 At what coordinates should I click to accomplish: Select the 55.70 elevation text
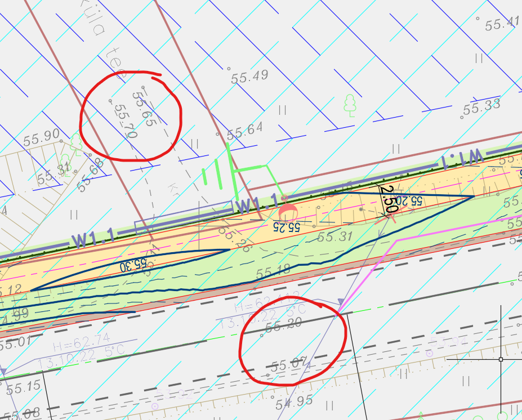126,122
